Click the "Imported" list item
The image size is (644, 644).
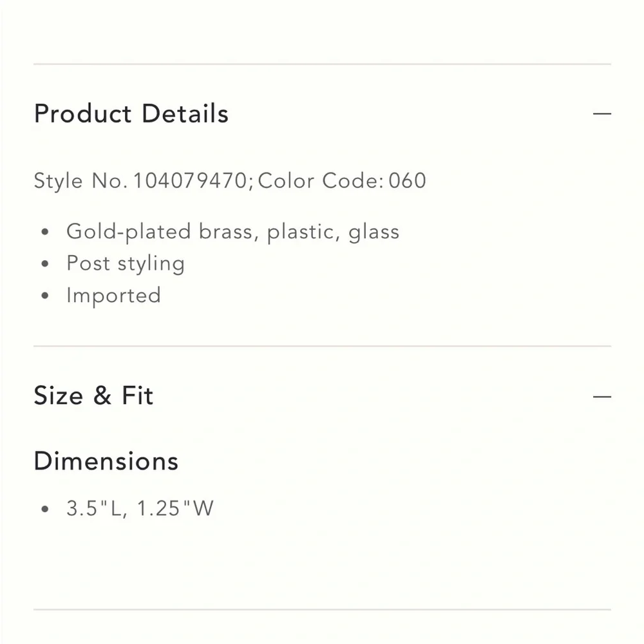click(113, 296)
